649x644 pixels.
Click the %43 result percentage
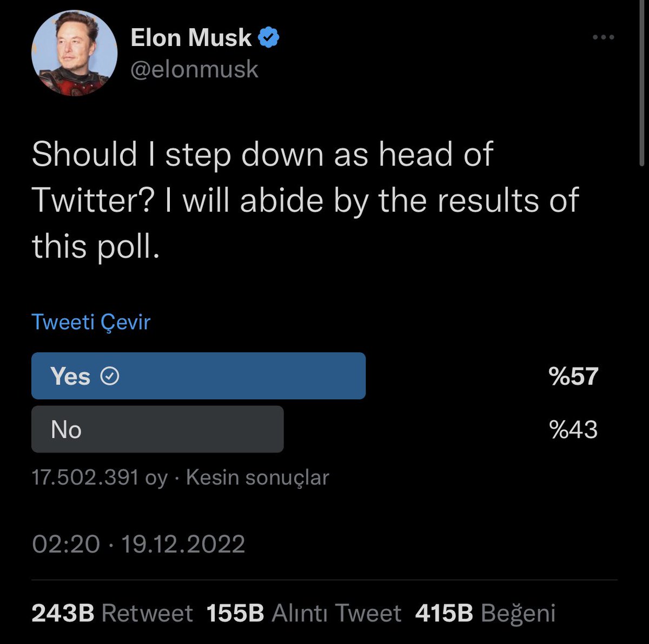[573, 430]
